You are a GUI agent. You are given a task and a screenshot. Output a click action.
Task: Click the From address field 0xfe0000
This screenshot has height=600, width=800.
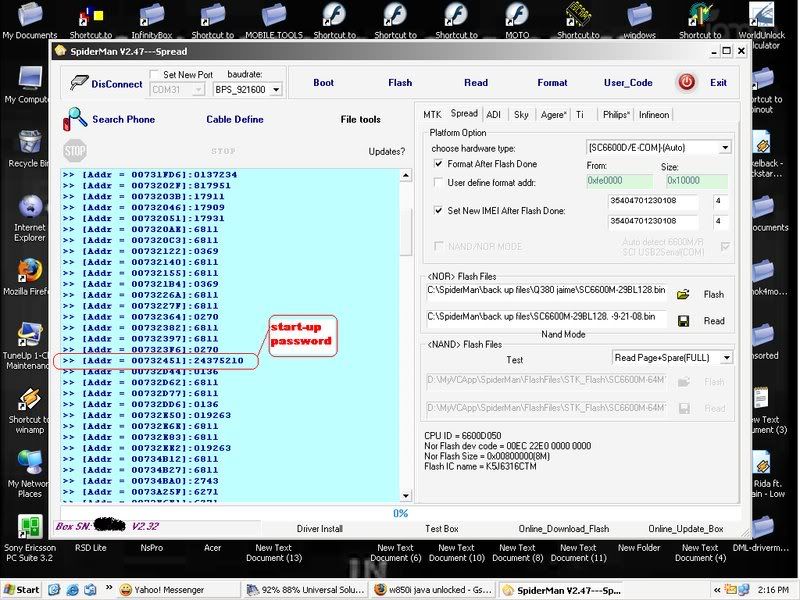[x=619, y=181]
